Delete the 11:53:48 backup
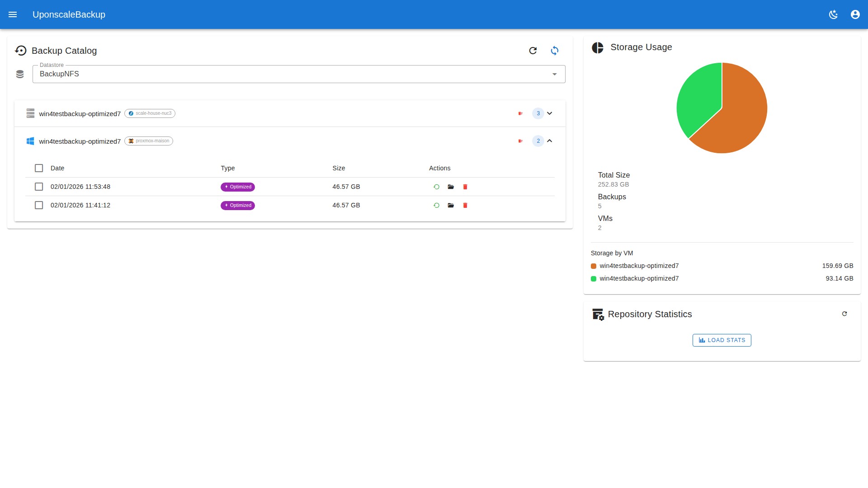868x488 pixels. (465, 187)
